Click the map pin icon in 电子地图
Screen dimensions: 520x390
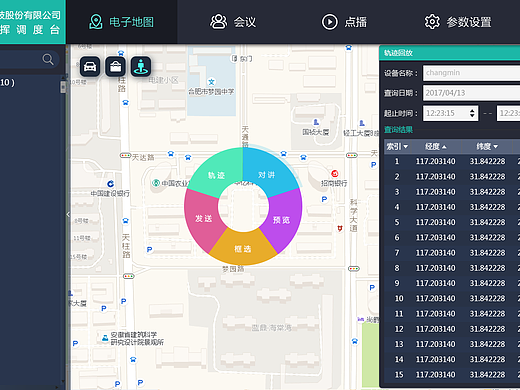click(x=96, y=22)
